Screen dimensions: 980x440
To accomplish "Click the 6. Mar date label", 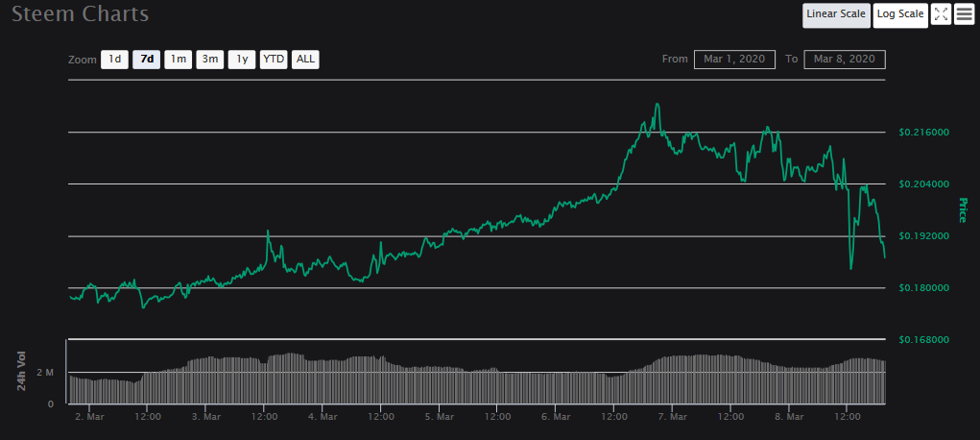I will click(x=555, y=416).
